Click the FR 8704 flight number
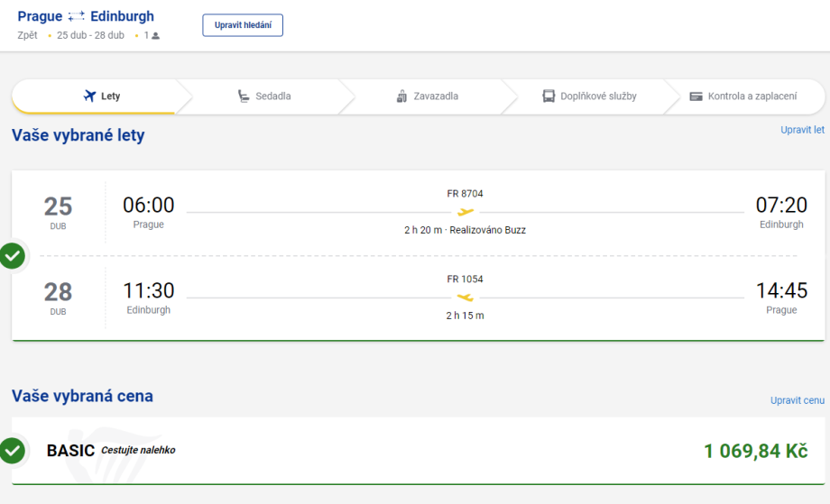 coord(466,194)
